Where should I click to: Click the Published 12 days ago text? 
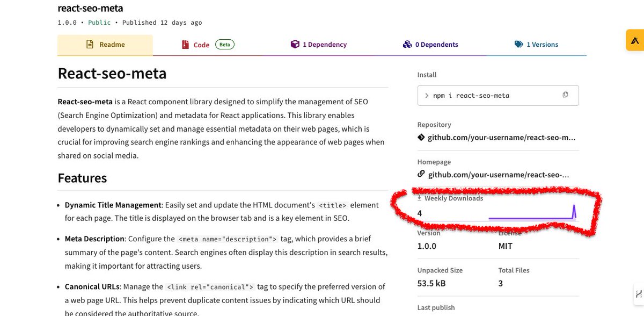coord(162,23)
